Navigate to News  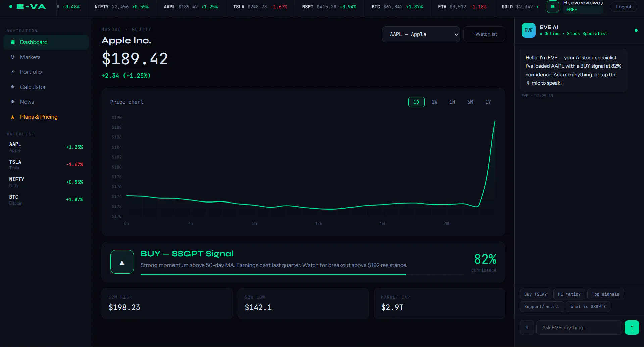46,102
